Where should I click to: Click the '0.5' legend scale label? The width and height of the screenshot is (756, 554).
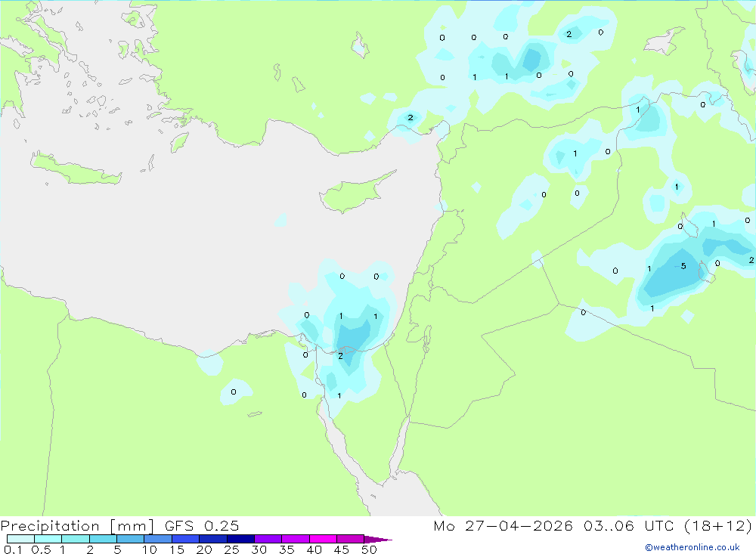click(x=41, y=549)
